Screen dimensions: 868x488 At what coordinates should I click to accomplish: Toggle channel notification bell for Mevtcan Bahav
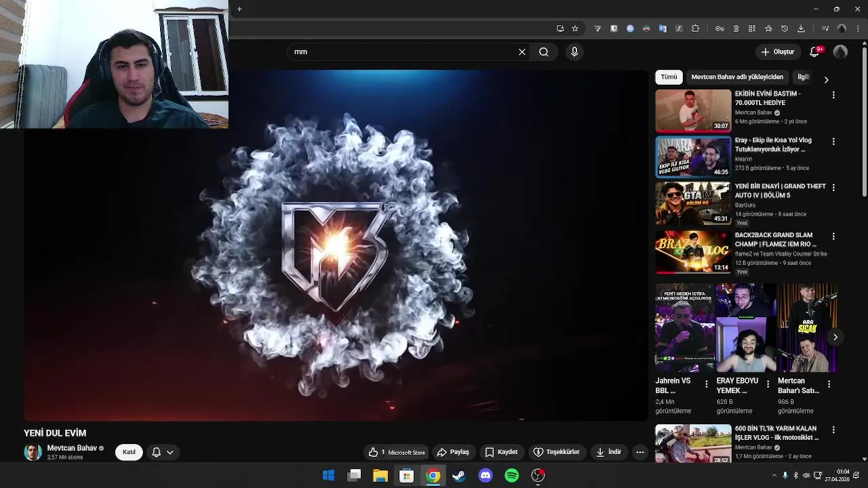pos(156,452)
